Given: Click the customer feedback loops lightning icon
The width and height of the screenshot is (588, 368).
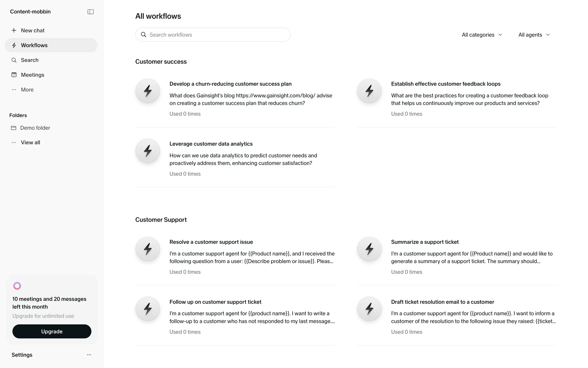Looking at the screenshot, I should coord(369,91).
